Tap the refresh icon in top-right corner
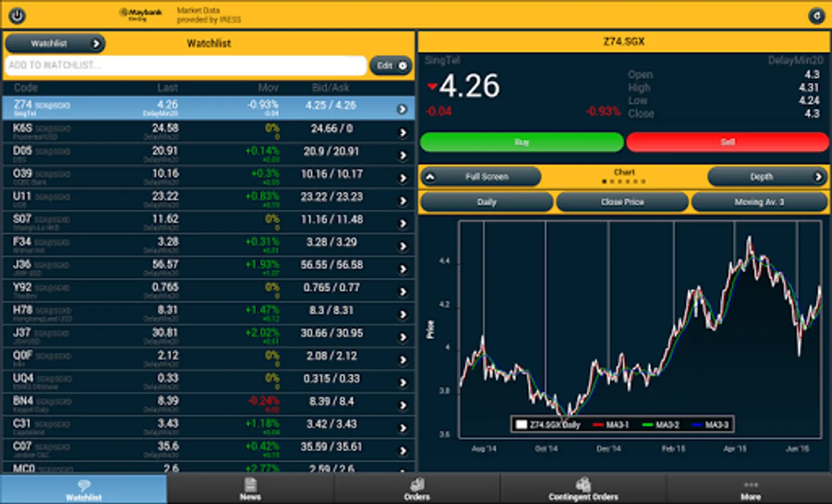Viewport: 832px width, 504px height. click(x=816, y=16)
